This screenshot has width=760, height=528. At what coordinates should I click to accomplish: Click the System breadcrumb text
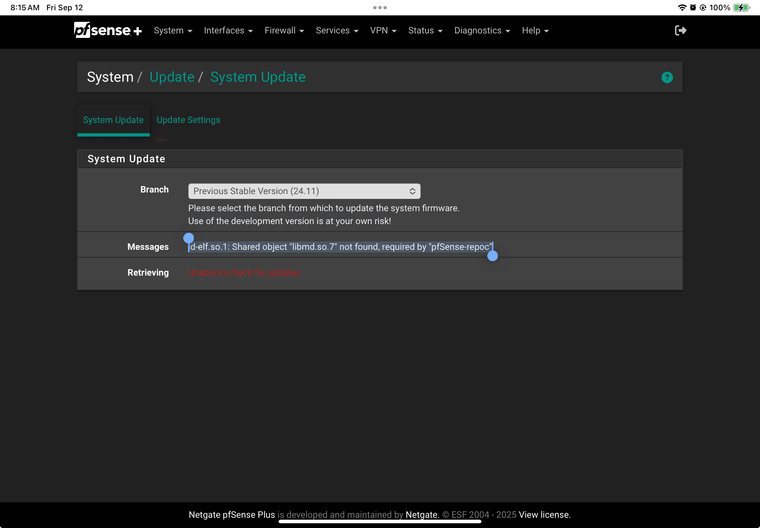[110, 77]
